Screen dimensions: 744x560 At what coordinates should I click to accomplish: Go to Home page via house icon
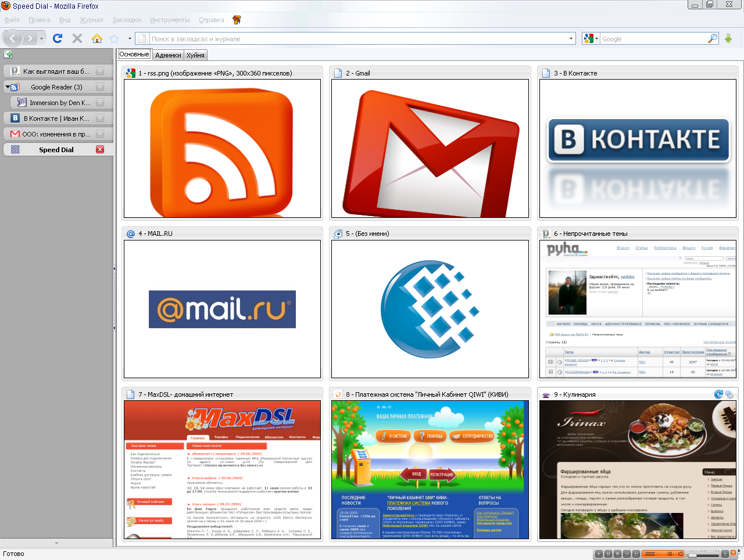pyautogui.click(x=97, y=38)
